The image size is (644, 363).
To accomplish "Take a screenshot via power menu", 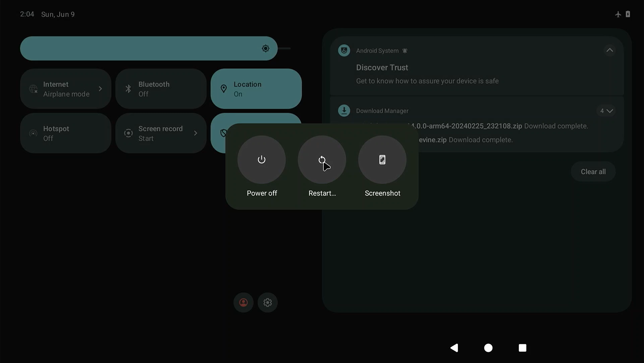I will coord(382,160).
